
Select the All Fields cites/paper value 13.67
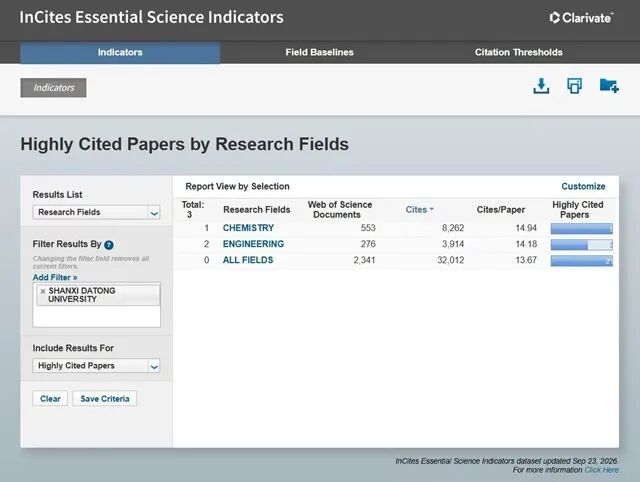click(x=526, y=260)
